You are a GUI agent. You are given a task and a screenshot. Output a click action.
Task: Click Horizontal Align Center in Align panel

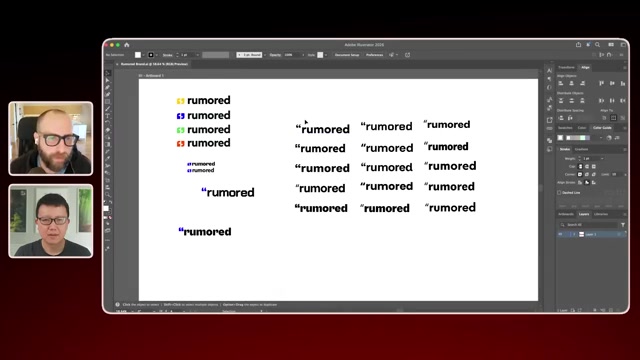(x=571, y=83)
